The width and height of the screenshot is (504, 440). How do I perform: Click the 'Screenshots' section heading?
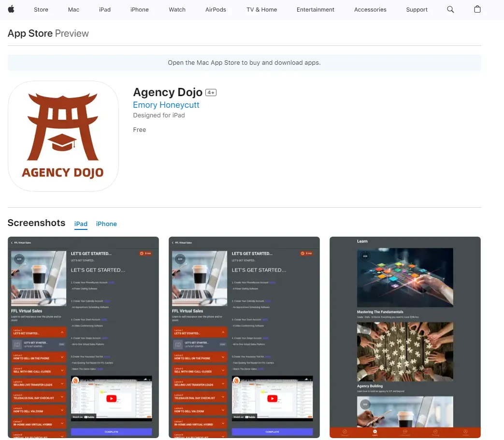tap(36, 223)
